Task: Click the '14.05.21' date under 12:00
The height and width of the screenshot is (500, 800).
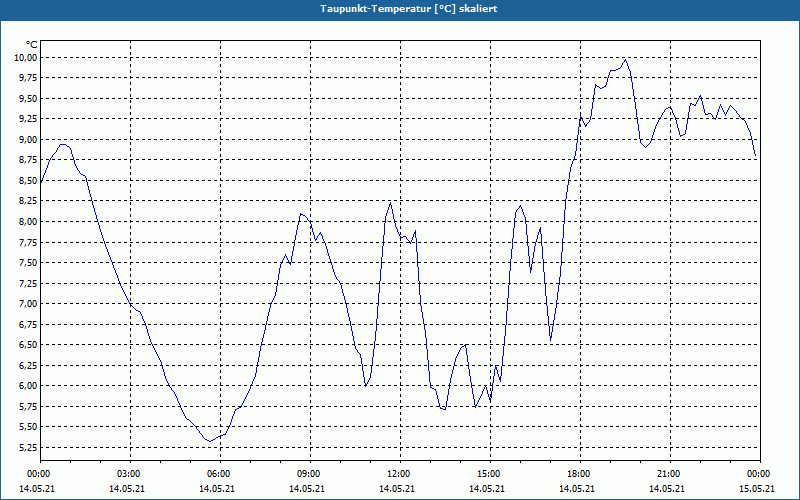Action: click(x=397, y=489)
